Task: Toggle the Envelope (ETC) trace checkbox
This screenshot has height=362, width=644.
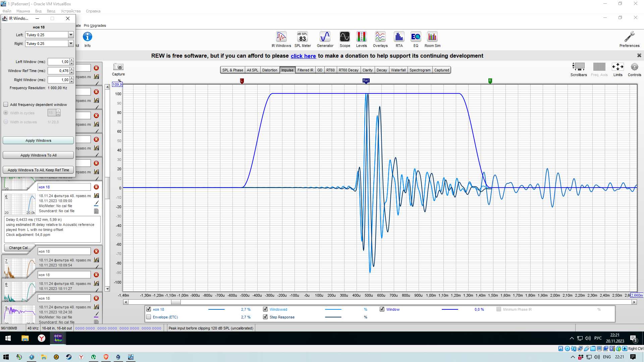Action: 149,317
